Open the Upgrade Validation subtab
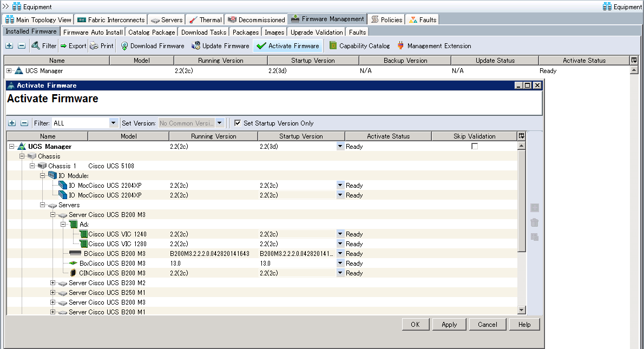 (x=317, y=32)
